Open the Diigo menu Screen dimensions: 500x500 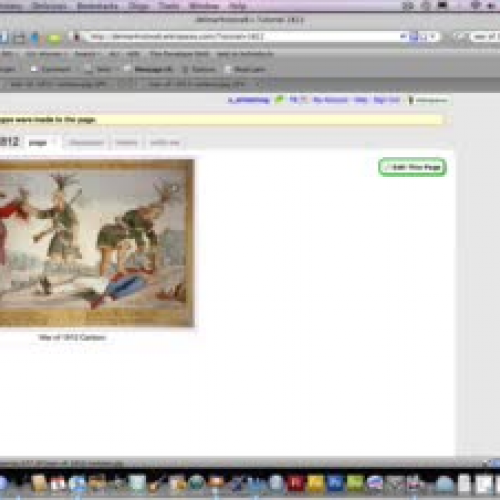pyautogui.click(x=139, y=6)
